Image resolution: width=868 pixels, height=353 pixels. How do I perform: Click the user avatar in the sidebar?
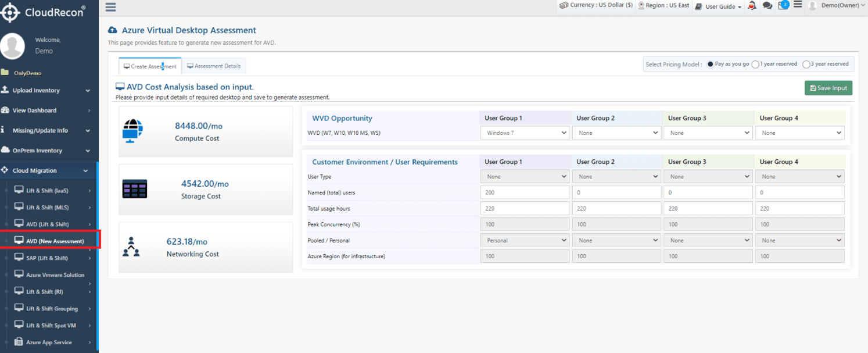(x=12, y=46)
